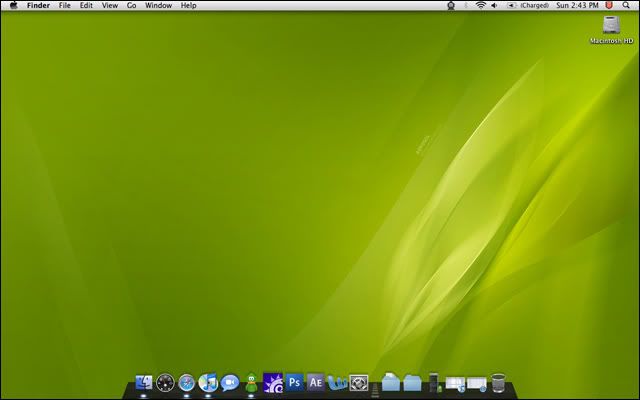The height and width of the screenshot is (400, 640).
Task: Click the dock separator divider handle
Action: [375, 390]
